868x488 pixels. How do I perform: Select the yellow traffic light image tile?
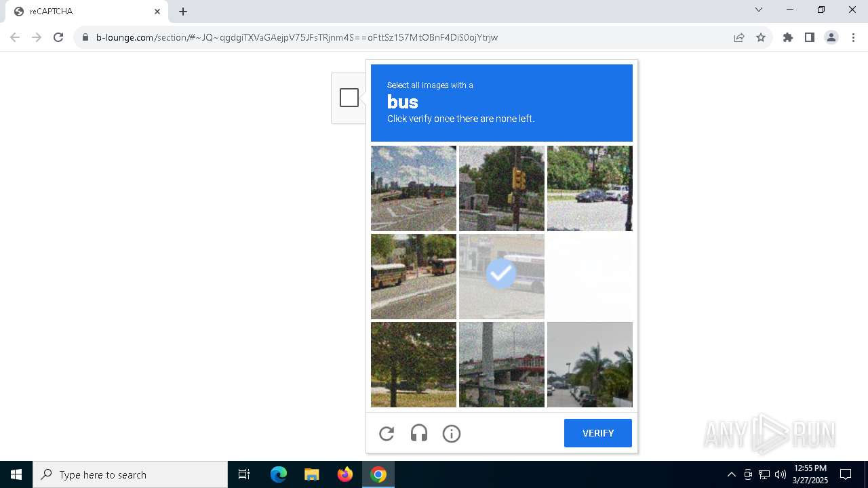pyautogui.click(x=502, y=188)
